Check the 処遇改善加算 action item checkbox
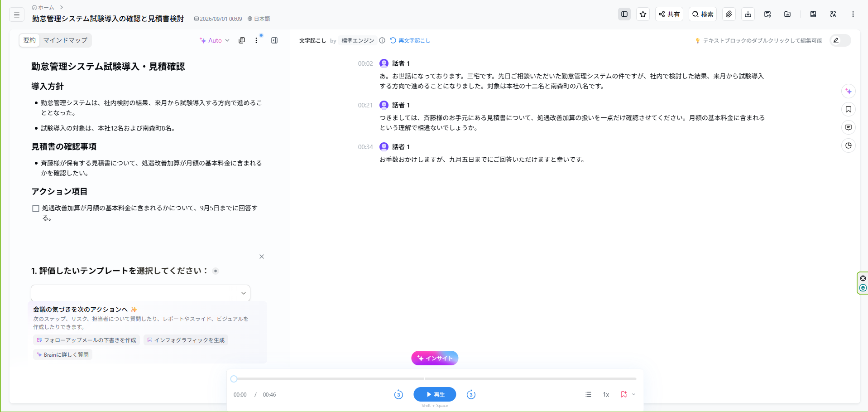 click(x=36, y=208)
